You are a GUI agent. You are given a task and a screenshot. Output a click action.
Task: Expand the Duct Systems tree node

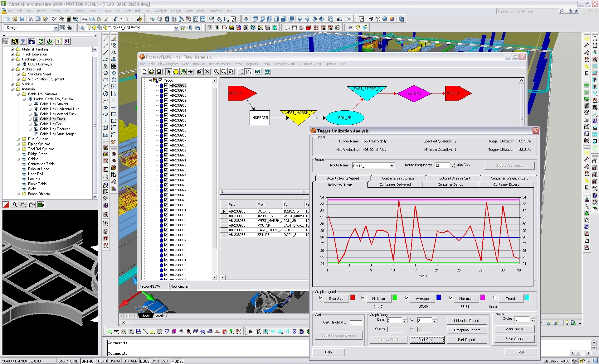click(18, 139)
